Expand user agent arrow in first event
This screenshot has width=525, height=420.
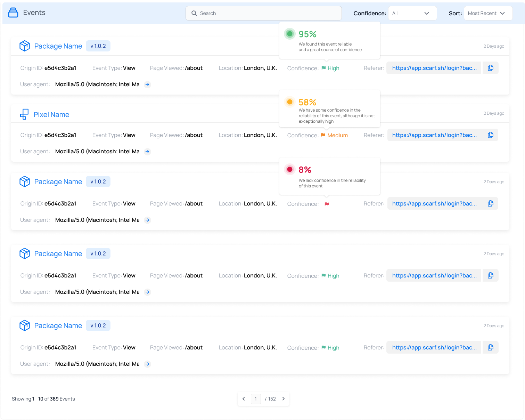coord(147,84)
